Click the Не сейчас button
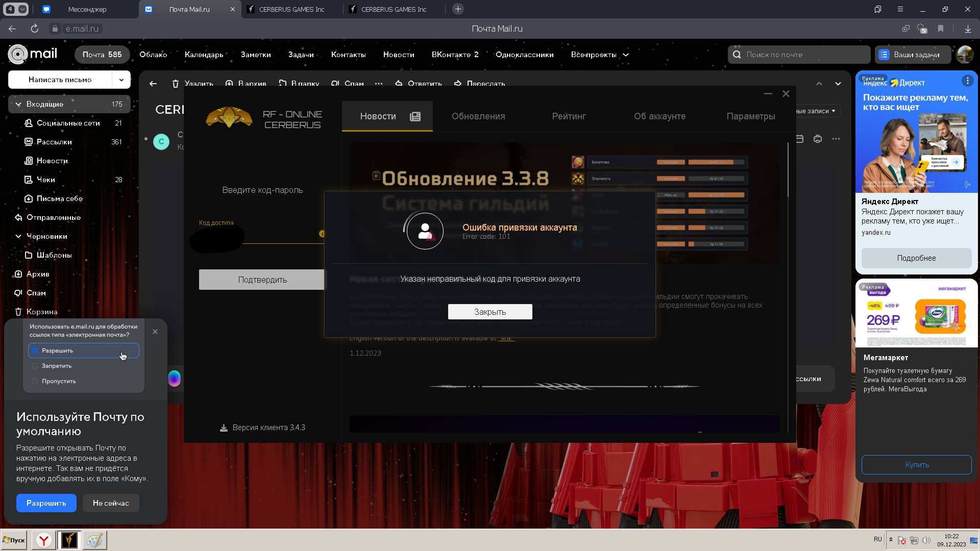This screenshot has width=980, height=551. pyautogui.click(x=111, y=503)
